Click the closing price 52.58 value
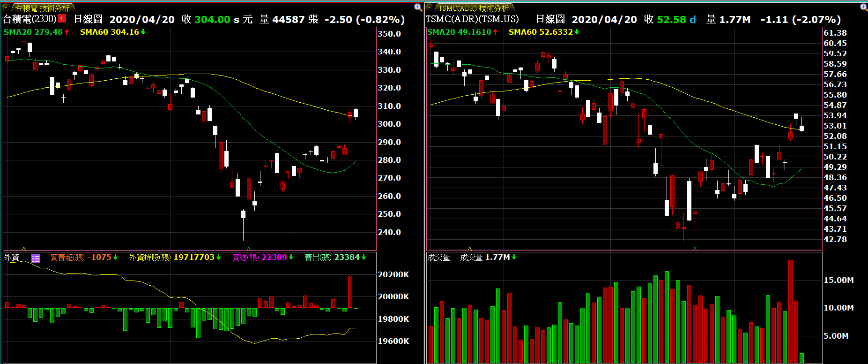Image resolution: width=868 pixels, height=364 pixels. [671, 19]
